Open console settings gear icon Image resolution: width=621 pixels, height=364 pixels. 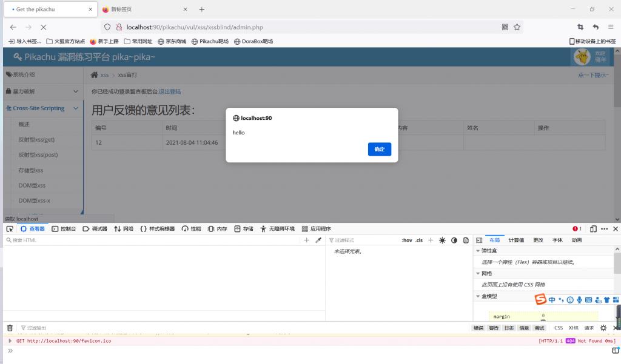pos(603,328)
